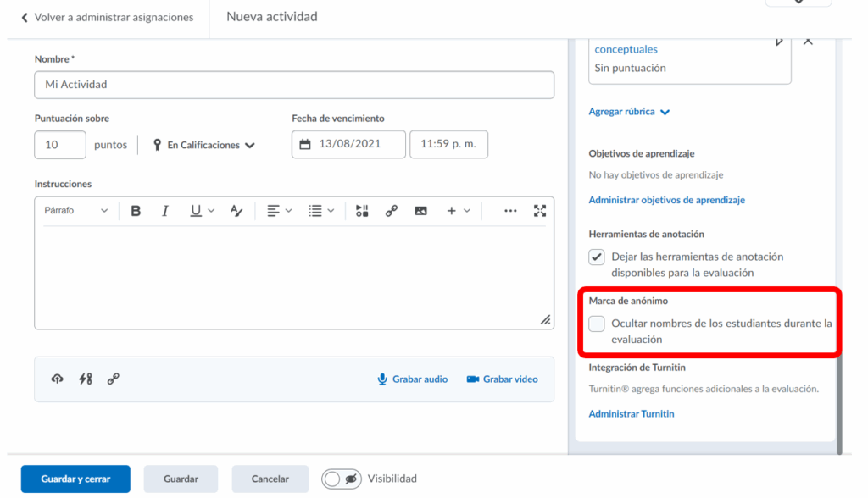Expand the Agregar rúbrica menu
The height and width of the screenshot is (498, 868).
point(629,112)
